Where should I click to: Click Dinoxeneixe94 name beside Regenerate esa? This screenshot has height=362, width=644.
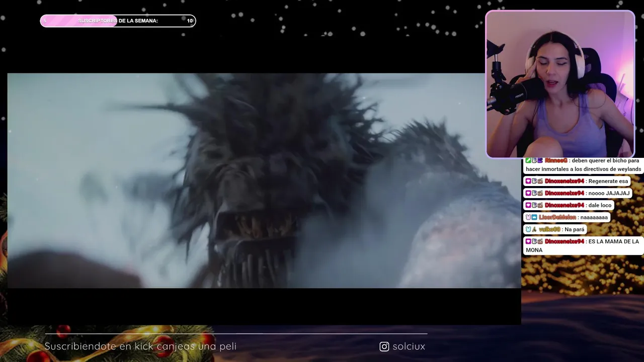(565, 181)
